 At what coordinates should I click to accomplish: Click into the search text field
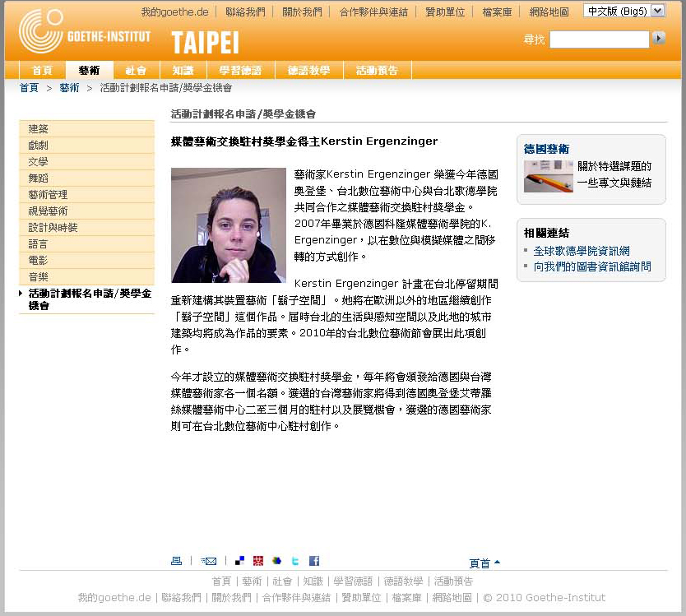(600, 39)
